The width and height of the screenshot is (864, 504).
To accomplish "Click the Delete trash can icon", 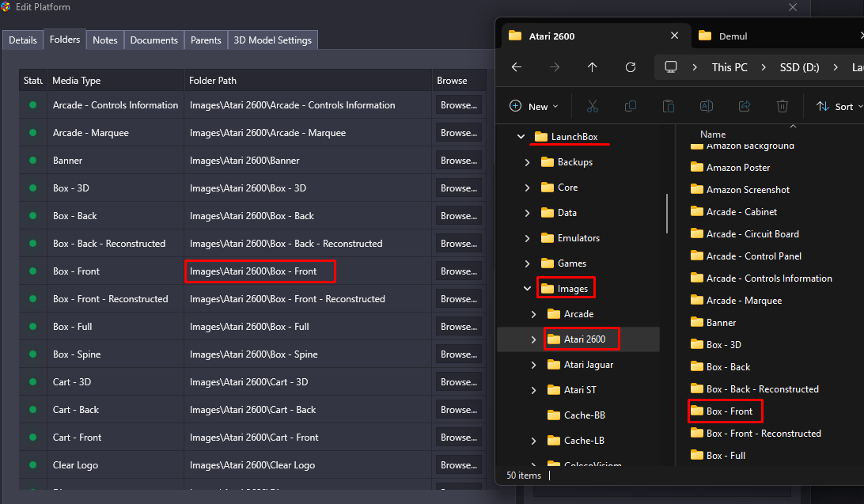I will pyautogui.click(x=783, y=106).
